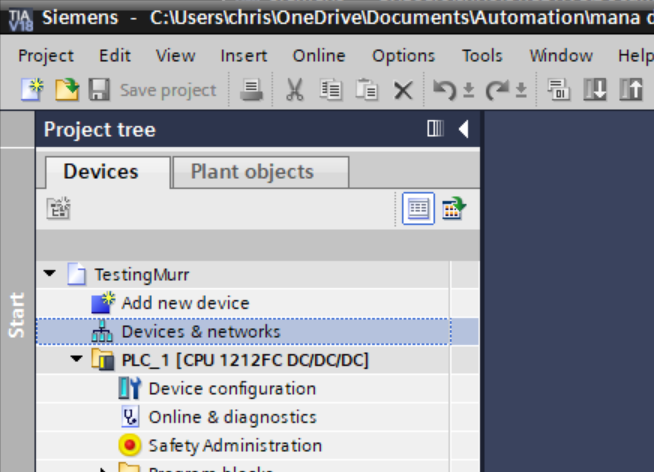
Task: Toggle the details table view button
Action: click(x=418, y=208)
